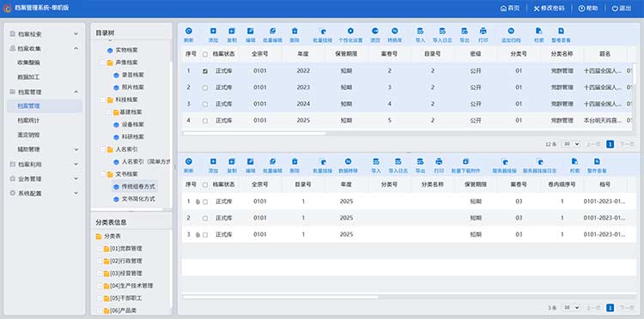The image size is (644, 319).
Task: Check the checkbox for year 2024 row
Action: coord(205,104)
